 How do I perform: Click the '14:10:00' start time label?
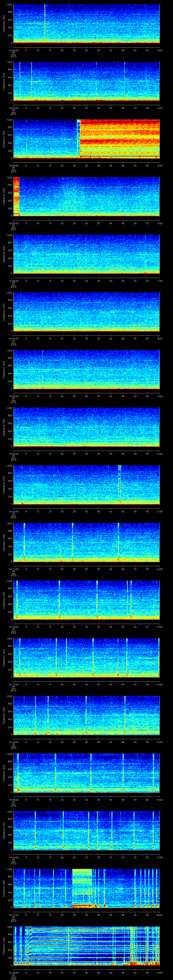pyautogui.click(x=13, y=511)
